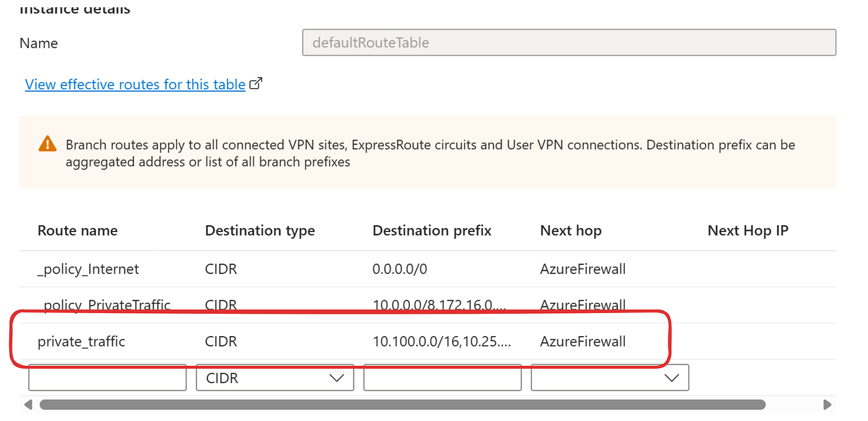
Task: Click the 10.100.0.0/16 destination prefix cell
Action: point(442,341)
